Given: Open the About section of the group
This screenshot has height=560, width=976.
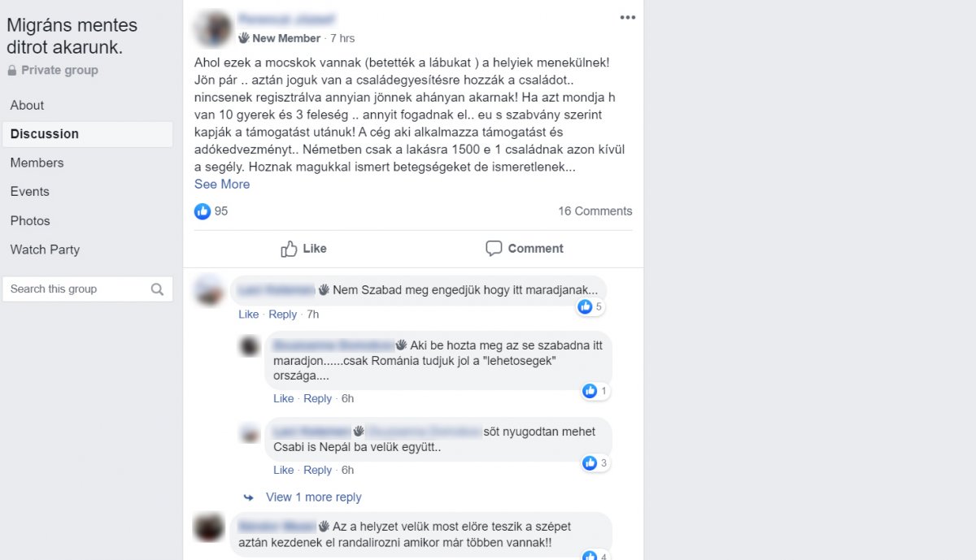Looking at the screenshot, I should [x=27, y=105].
